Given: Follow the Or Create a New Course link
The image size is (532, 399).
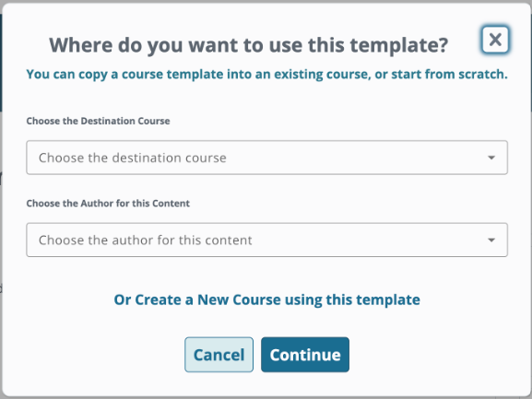Looking at the screenshot, I should [x=267, y=299].
